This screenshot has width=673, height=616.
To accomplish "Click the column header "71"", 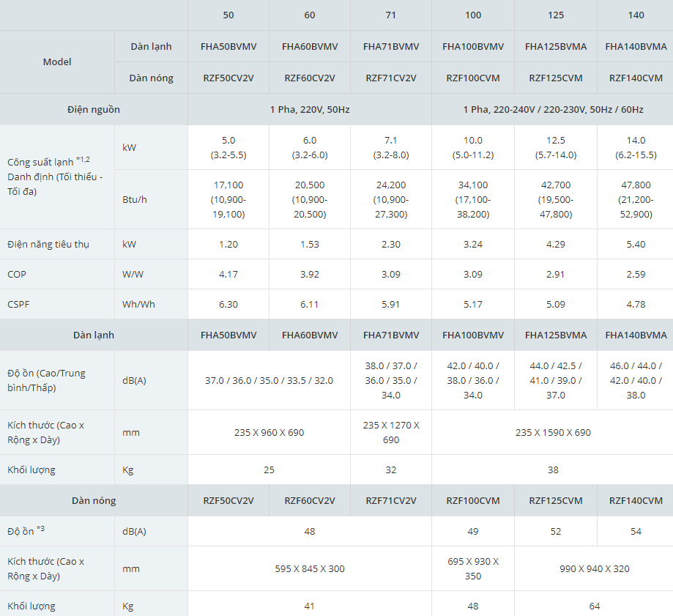I will coord(390,15).
